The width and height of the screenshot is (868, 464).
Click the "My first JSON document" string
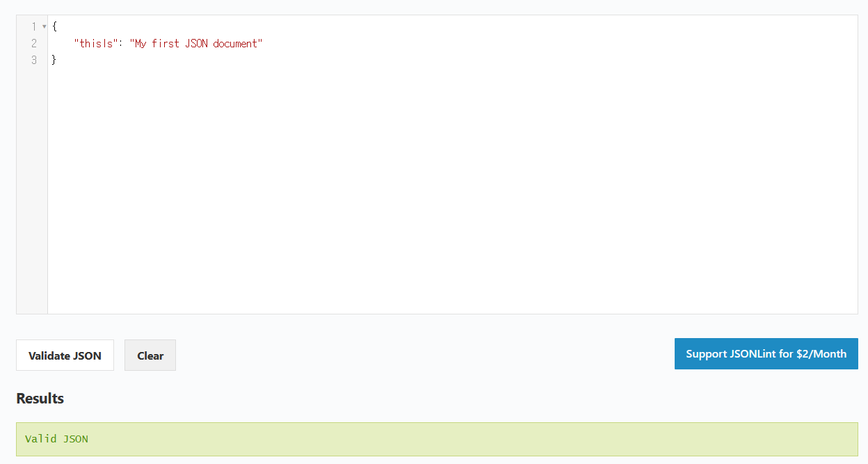(195, 43)
